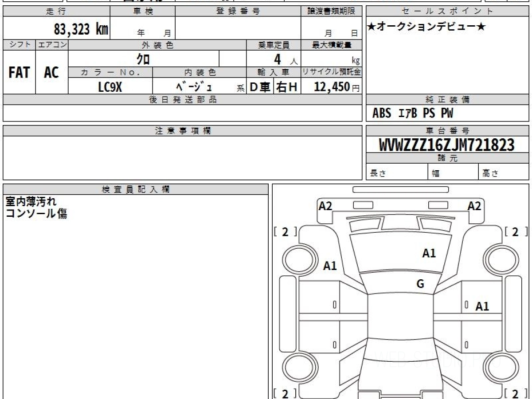
Task: Select the color code LC9X
Action: 110,87
